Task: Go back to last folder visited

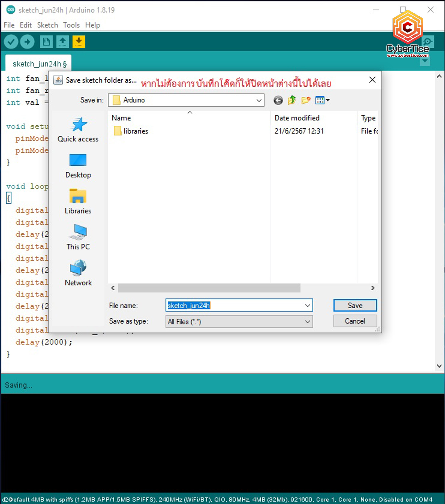Action: tap(278, 101)
